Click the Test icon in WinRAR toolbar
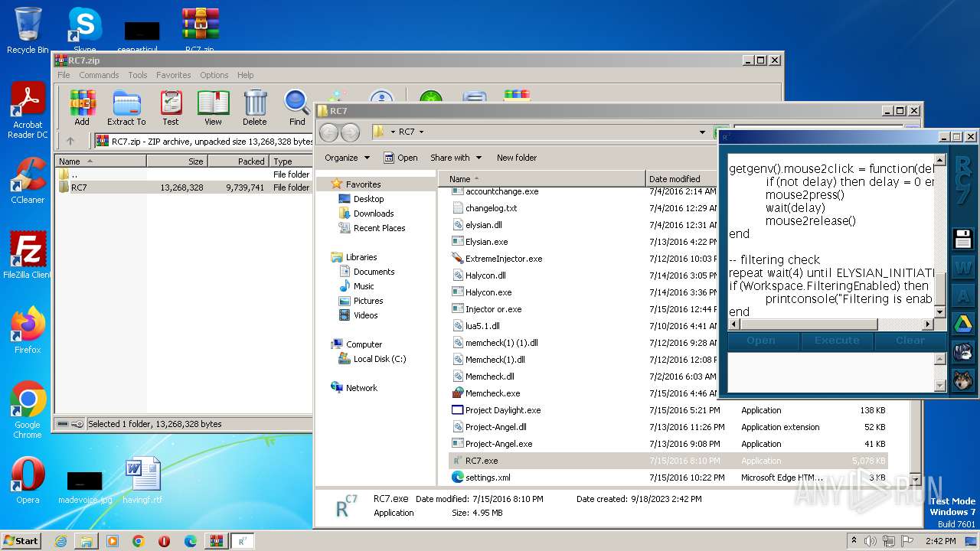Image resolution: width=980 pixels, height=551 pixels. [x=171, y=107]
